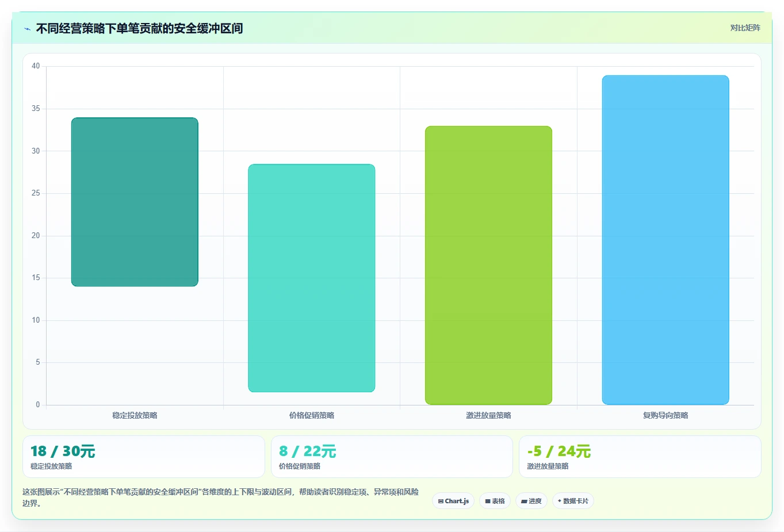Click 激进放量策略 caption under -5 / 24元
The height and width of the screenshot is (532, 784).
tap(548, 466)
